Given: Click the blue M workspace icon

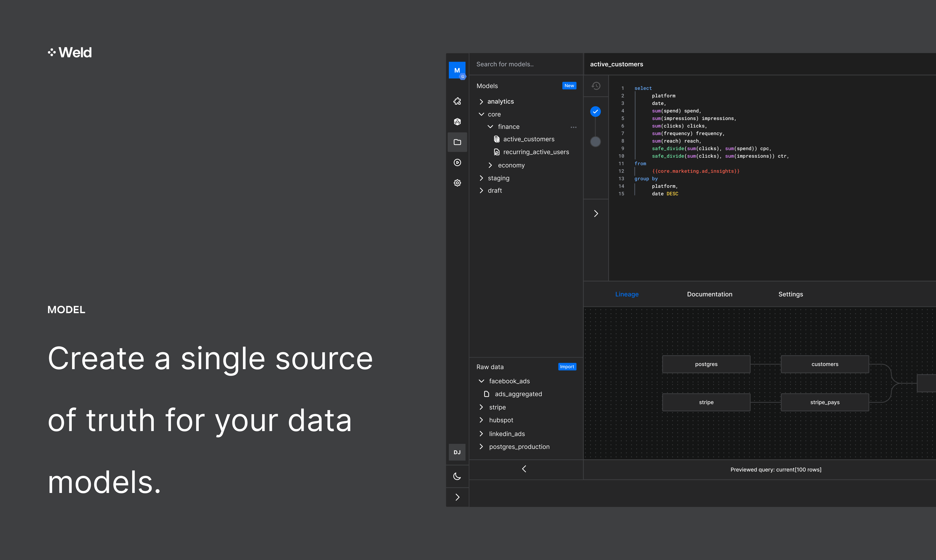Looking at the screenshot, I should (457, 70).
